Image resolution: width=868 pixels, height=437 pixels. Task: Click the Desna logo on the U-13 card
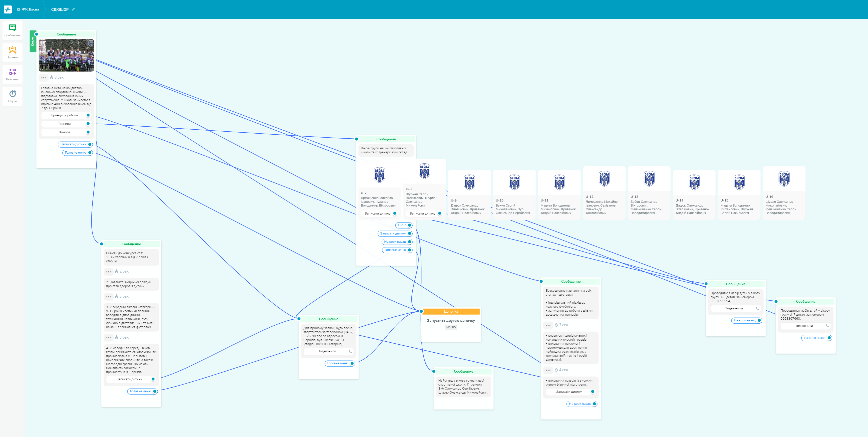coord(649,179)
